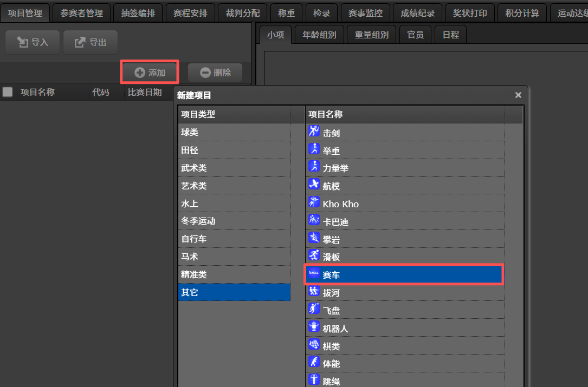Screen dimensions: 588x387
Task: Select the racing (赛车) icon
Action: pos(314,273)
